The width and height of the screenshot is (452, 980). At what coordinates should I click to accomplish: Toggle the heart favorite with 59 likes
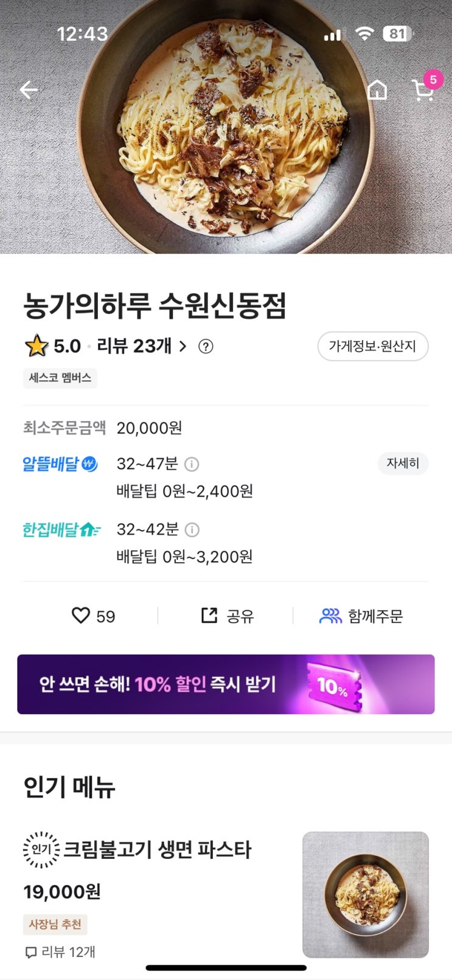(93, 616)
